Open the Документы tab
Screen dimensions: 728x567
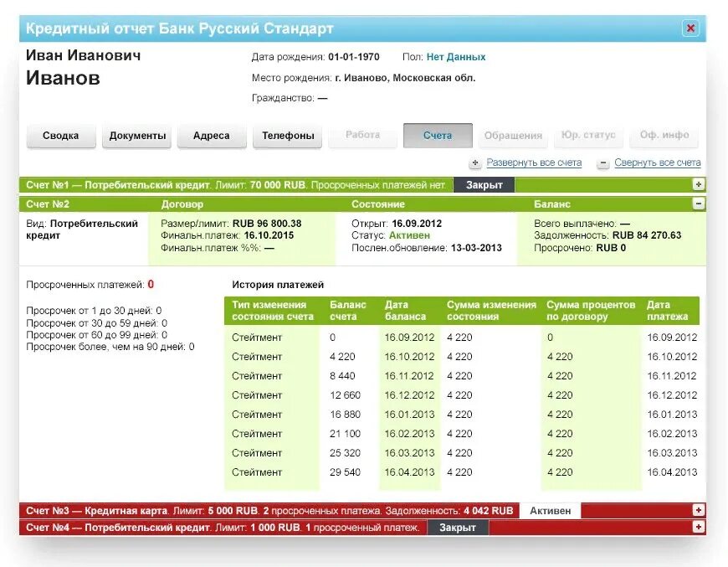point(137,136)
